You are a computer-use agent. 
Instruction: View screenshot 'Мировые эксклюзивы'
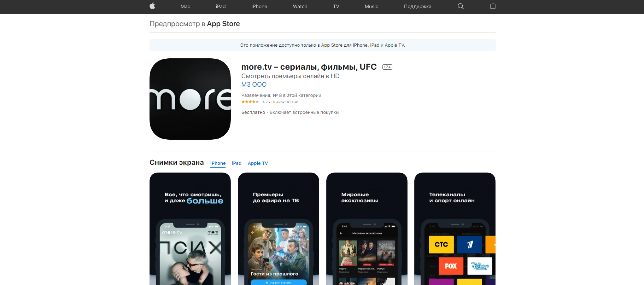[x=367, y=229]
